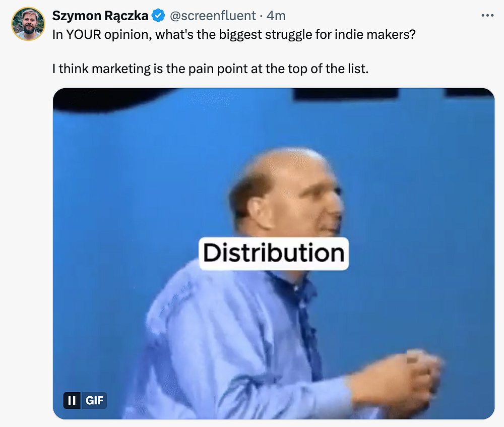This screenshot has width=504, height=427.
Task: Click the sentence about marketing pain point
Action: 210,69
